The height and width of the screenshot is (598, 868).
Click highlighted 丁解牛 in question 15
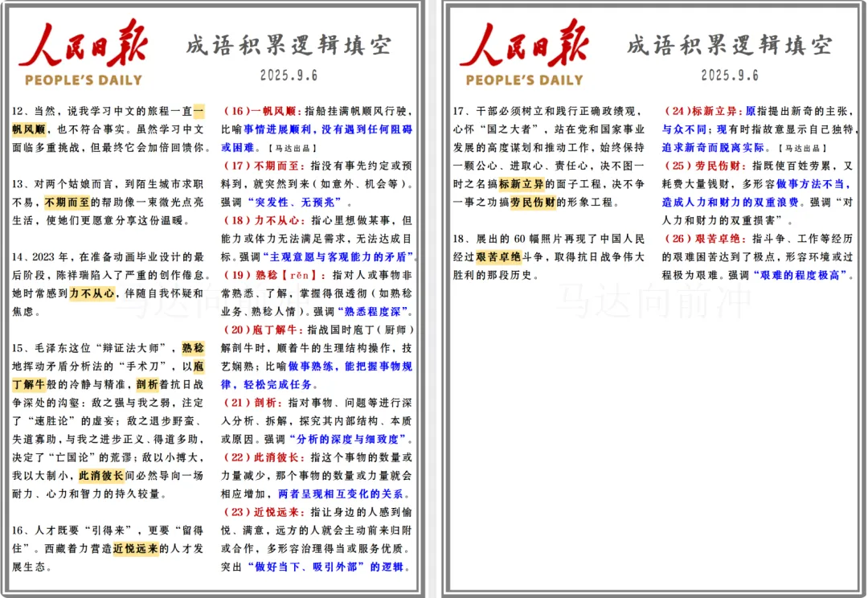29,385
